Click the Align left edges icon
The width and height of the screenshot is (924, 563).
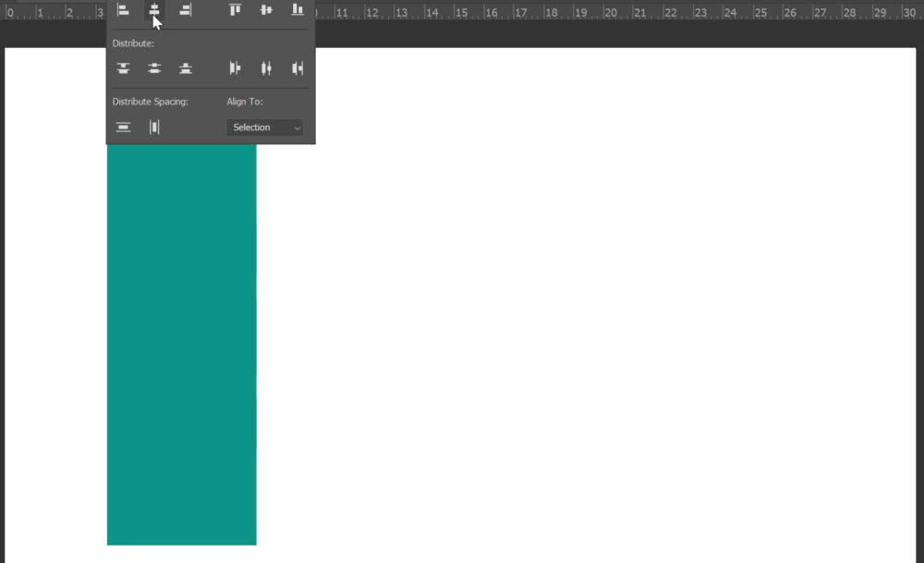pos(123,10)
